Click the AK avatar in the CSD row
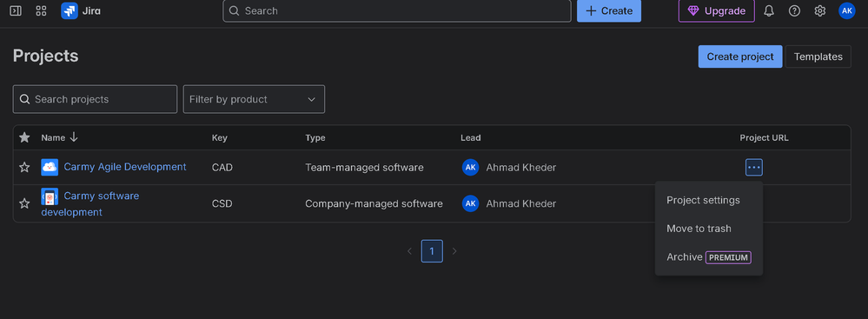Viewport: 868px width, 319px height. (471, 203)
